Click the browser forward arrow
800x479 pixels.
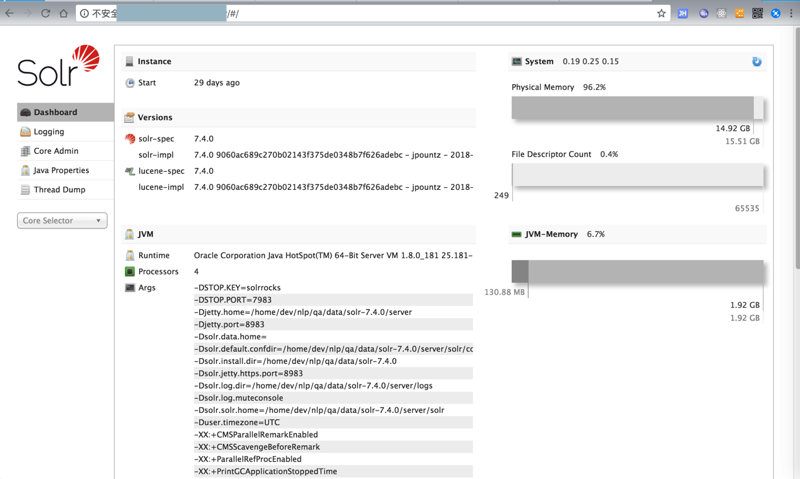tap(28, 13)
